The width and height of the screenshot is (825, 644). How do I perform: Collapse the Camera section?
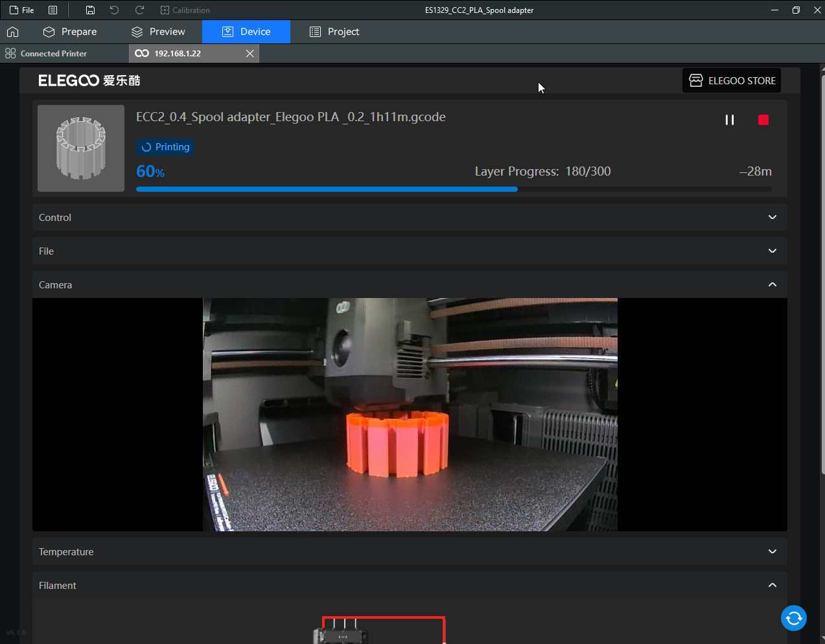coord(772,285)
